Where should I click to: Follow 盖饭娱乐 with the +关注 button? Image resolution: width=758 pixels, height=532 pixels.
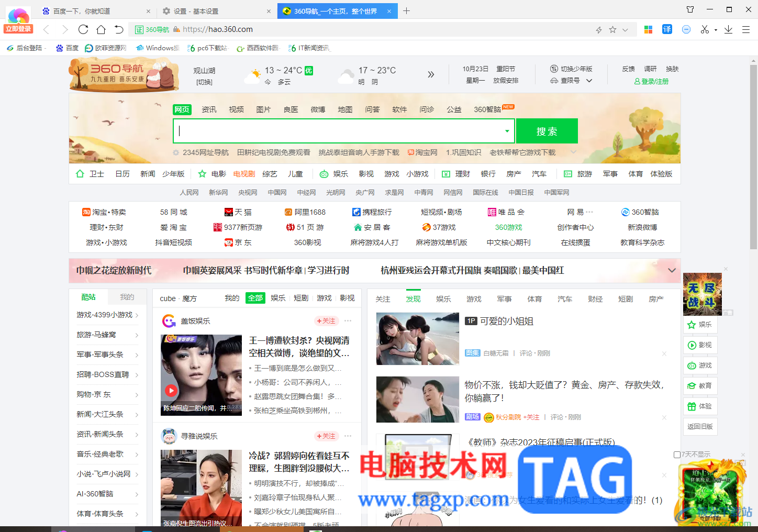(326, 321)
